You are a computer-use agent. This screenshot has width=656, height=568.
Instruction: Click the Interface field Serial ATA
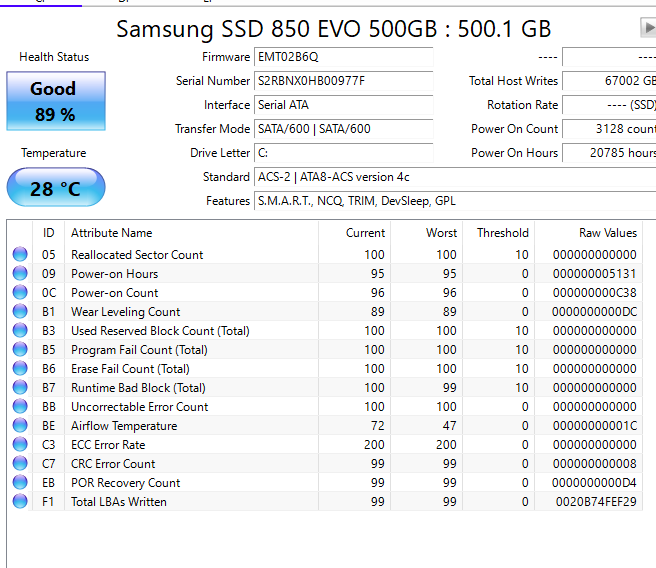pos(343,105)
